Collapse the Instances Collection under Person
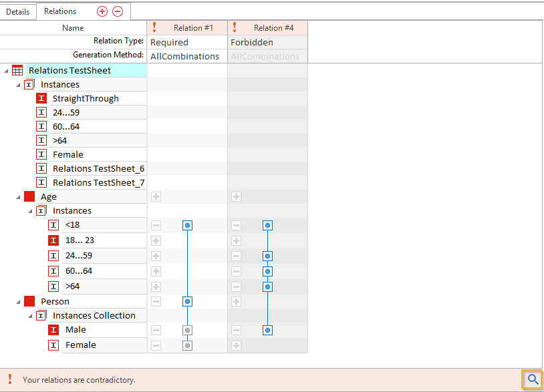Viewport: 544px width, 392px height. (31, 316)
